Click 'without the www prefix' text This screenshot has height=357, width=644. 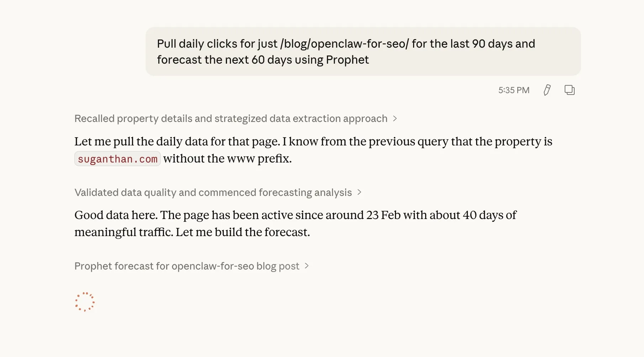[227, 159]
